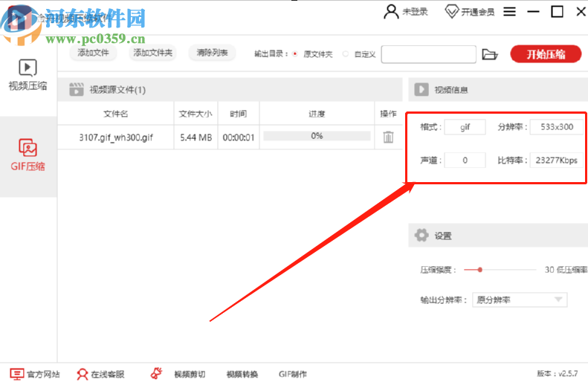Screen dimensions: 588x382
Task: Click the 比特率 23277Kbps value field
Action: click(x=557, y=160)
